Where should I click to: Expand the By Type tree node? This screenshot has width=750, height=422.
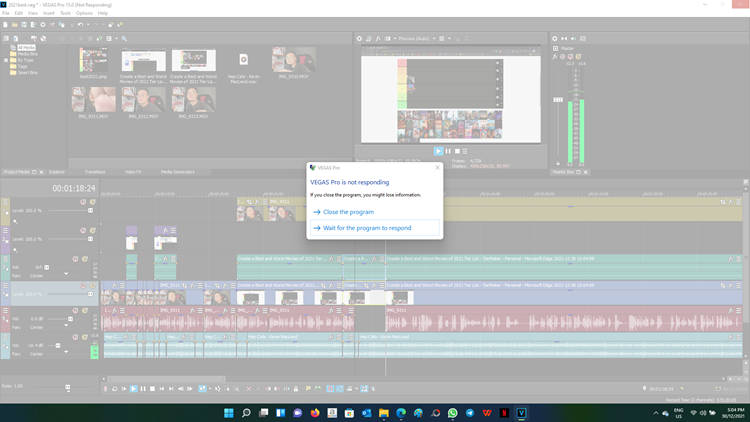tap(6, 60)
